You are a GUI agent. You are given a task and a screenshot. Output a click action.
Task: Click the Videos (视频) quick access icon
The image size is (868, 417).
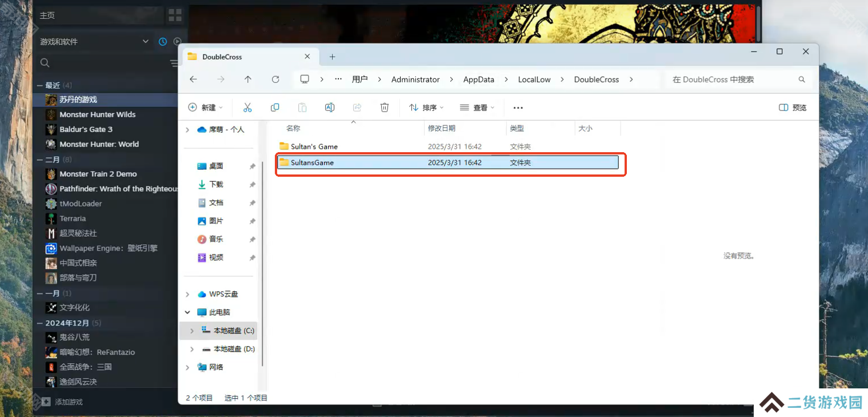202,257
